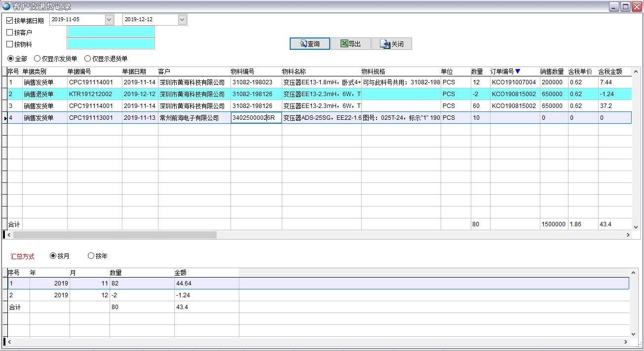644x351 pixels.
Task: Expand the end date 2019-12-12 dropdown
Action: pyautogui.click(x=182, y=20)
